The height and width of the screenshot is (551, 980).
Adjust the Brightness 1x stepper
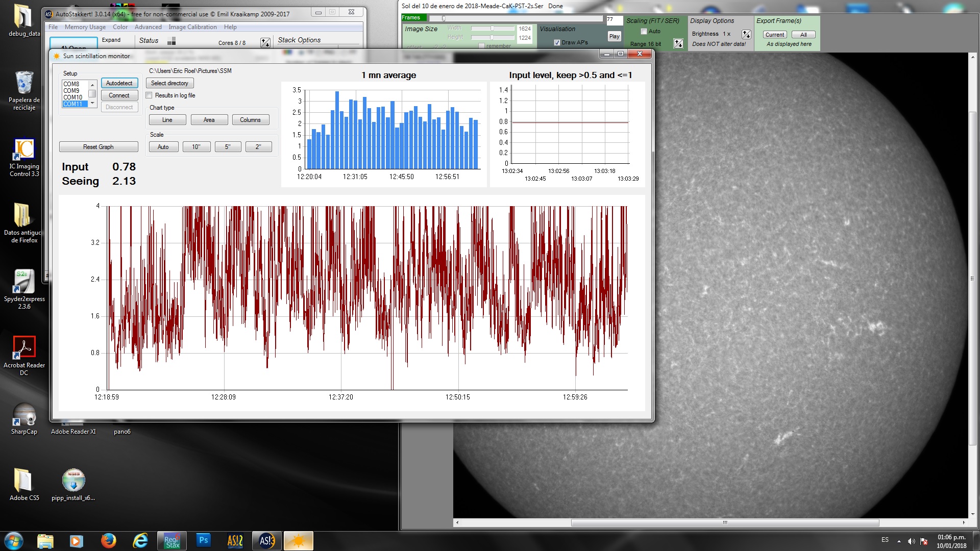[746, 34]
